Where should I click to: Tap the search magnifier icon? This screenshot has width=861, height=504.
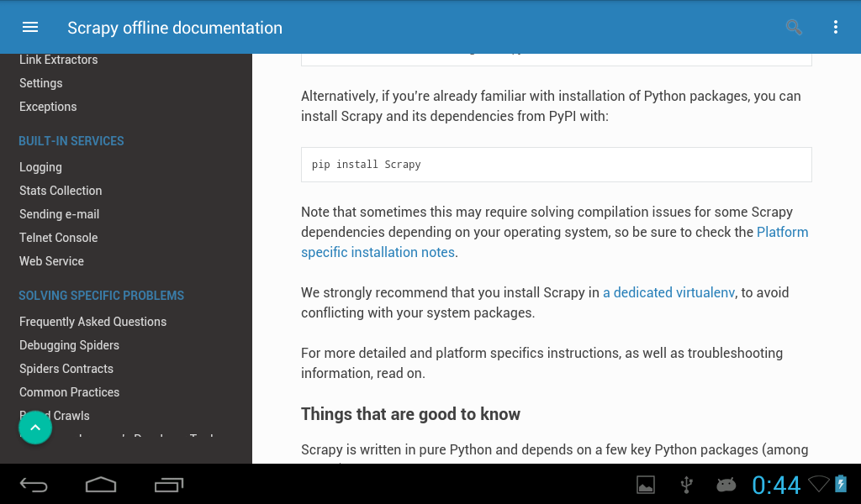pos(794,27)
